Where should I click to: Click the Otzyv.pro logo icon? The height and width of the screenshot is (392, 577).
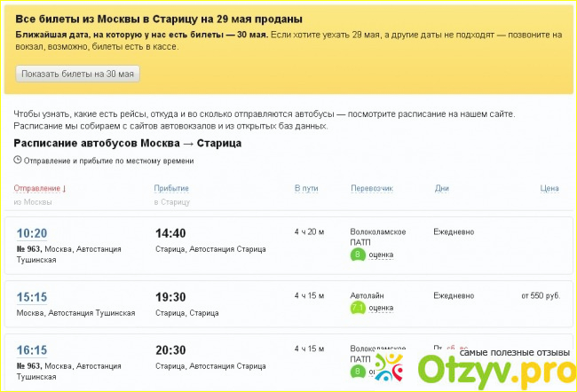(x=388, y=367)
